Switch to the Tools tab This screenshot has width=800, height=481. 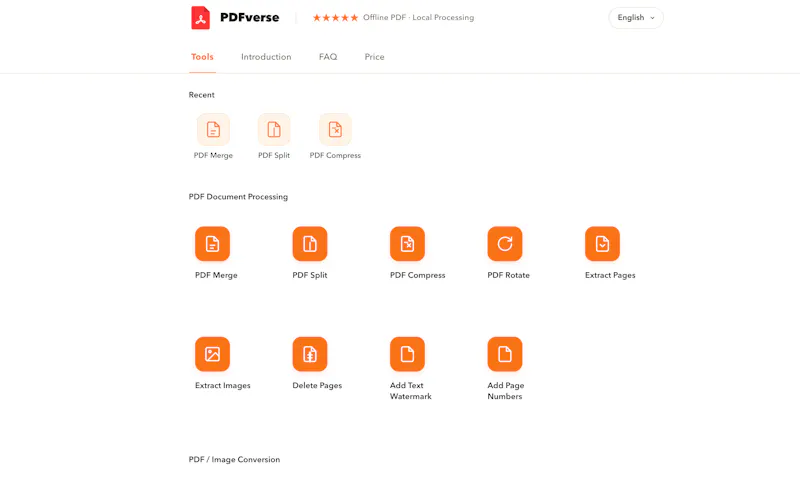tap(202, 57)
